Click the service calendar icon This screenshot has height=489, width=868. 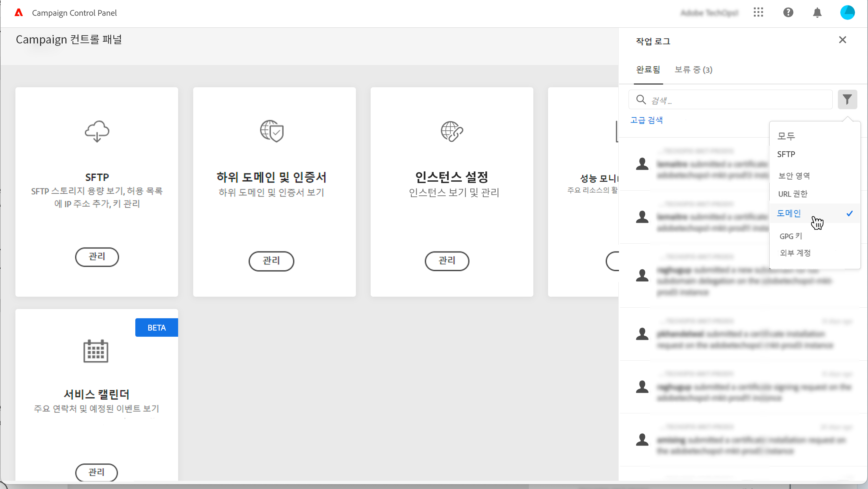[x=96, y=351]
